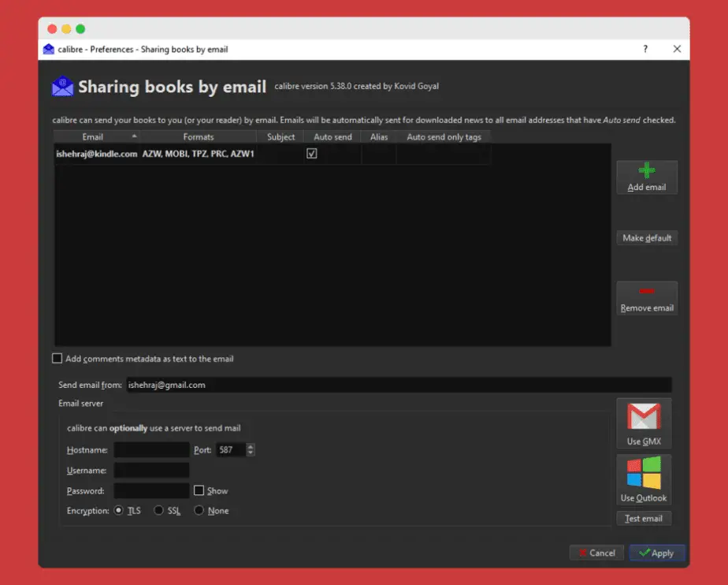This screenshot has height=585, width=728.
Task: Click the Subject column header
Action: pyautogui.click(x=280, y=136)
